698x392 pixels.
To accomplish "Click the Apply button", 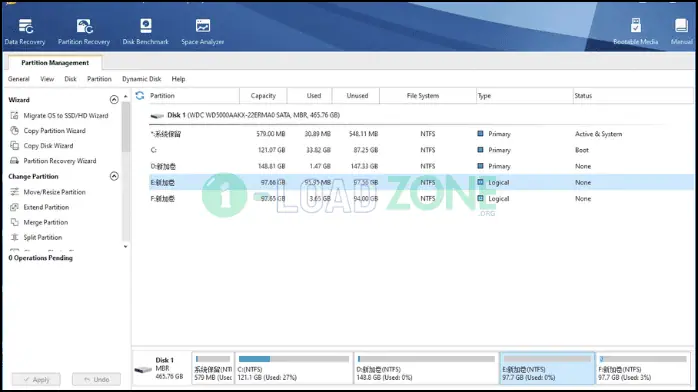I will pyautogui.click(x=36, y=380).
